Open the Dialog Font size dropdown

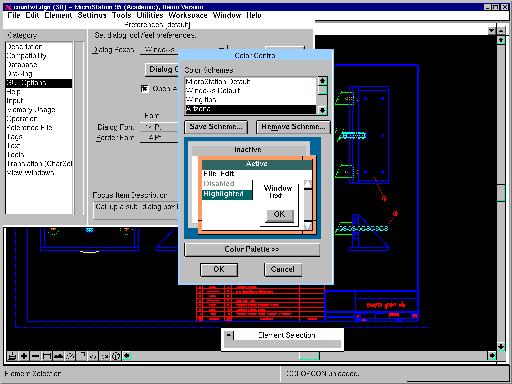click(x=159, y=127)
